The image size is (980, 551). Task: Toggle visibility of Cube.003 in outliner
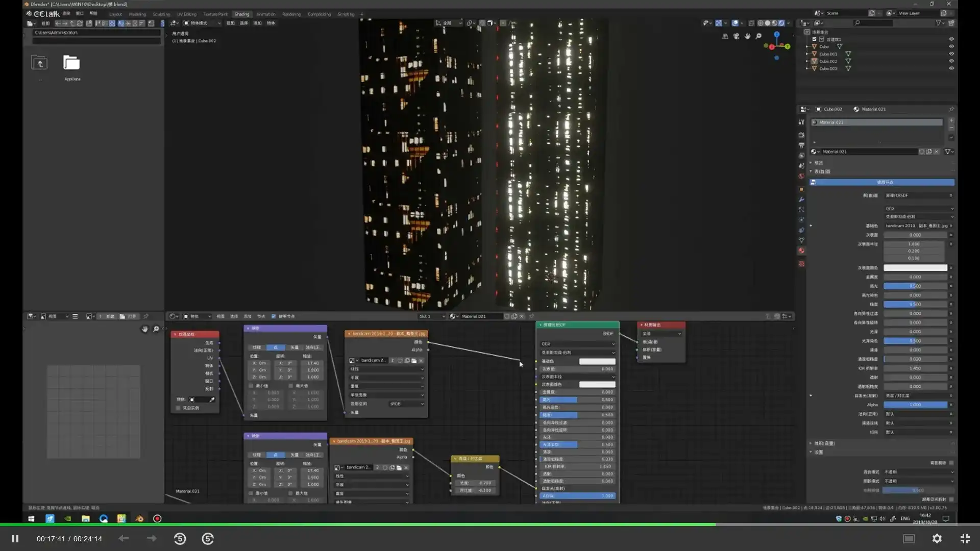[951, 68]
